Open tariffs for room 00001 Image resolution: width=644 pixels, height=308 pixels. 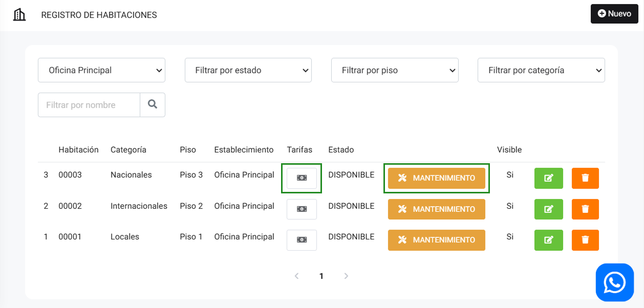click(x=302, y=240)
